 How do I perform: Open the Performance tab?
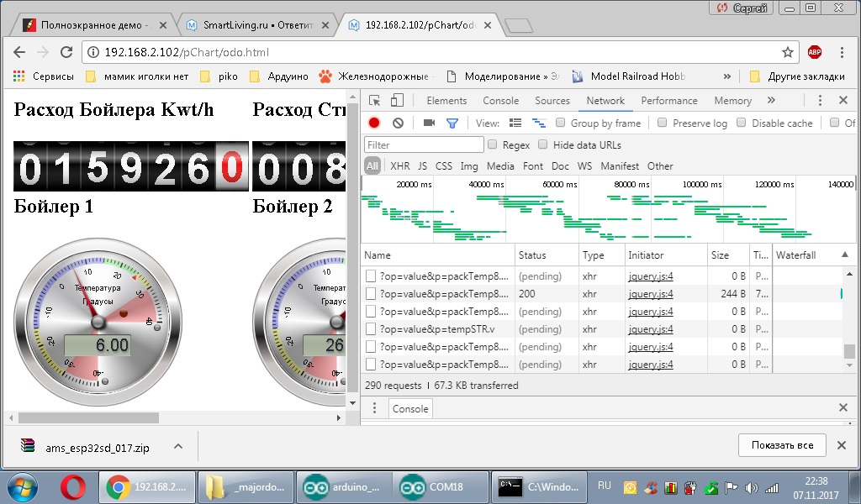click(668, 101)
